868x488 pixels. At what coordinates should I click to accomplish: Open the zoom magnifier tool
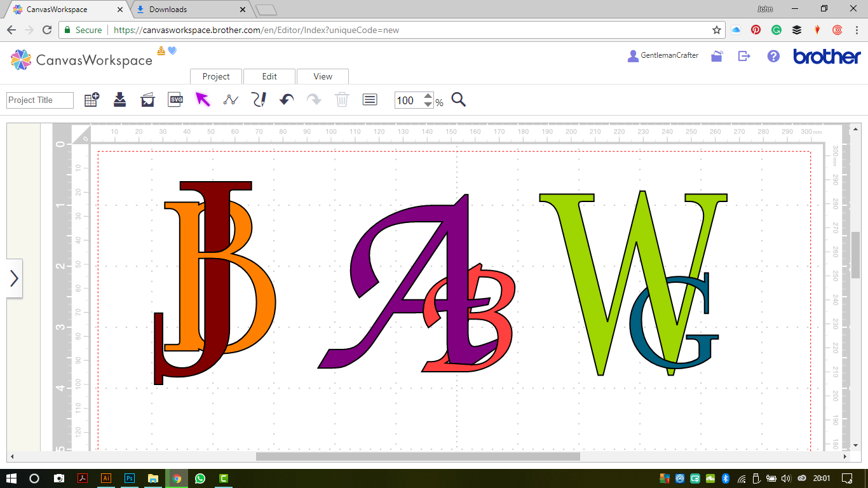point(458,100)
